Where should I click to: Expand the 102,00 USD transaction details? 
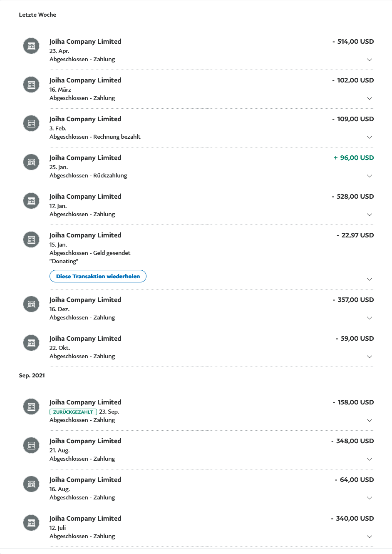[369, 98]
